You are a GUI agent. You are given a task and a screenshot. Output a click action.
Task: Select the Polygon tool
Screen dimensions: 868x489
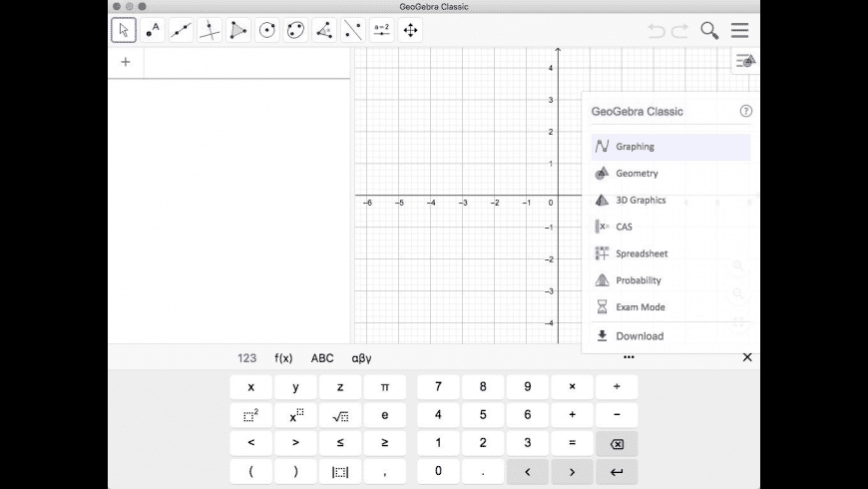click(238, 30)
